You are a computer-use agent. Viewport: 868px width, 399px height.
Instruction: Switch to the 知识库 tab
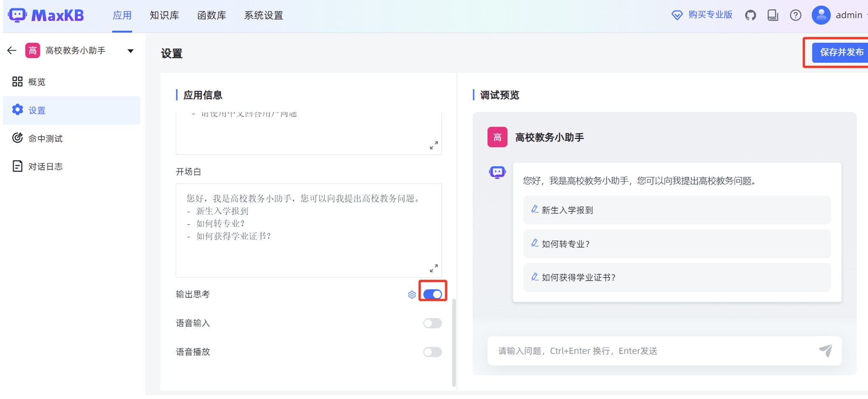164,15
